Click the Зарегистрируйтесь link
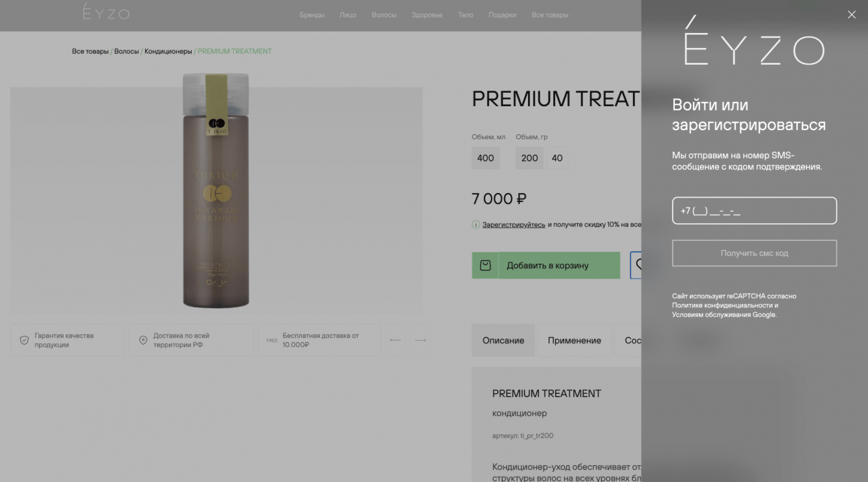 point(514,225)
